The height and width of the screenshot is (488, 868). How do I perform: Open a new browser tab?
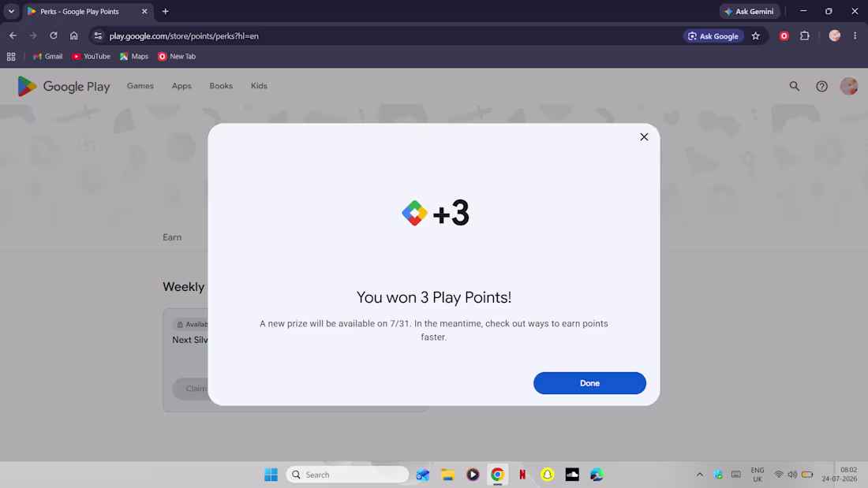pos(165,11)
